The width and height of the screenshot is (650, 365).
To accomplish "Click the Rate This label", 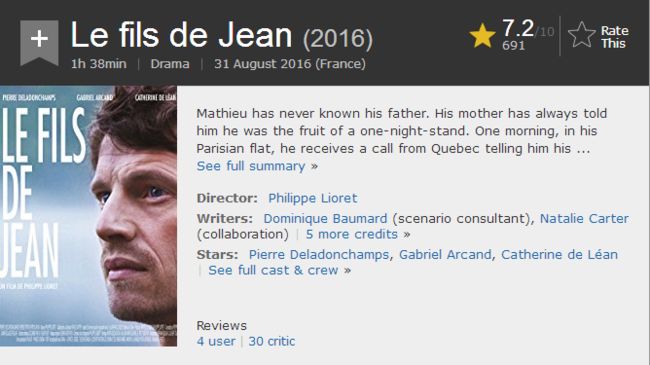I will tap(614, 37).
